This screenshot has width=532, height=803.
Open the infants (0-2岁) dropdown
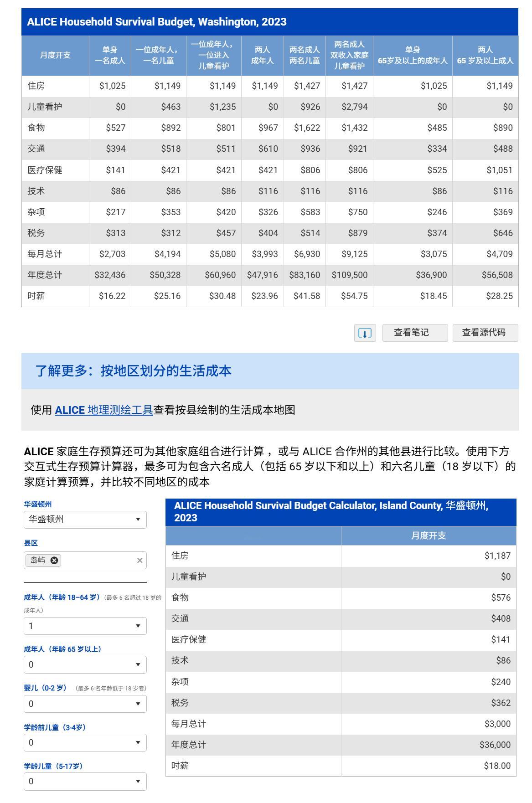click(85, 704)
